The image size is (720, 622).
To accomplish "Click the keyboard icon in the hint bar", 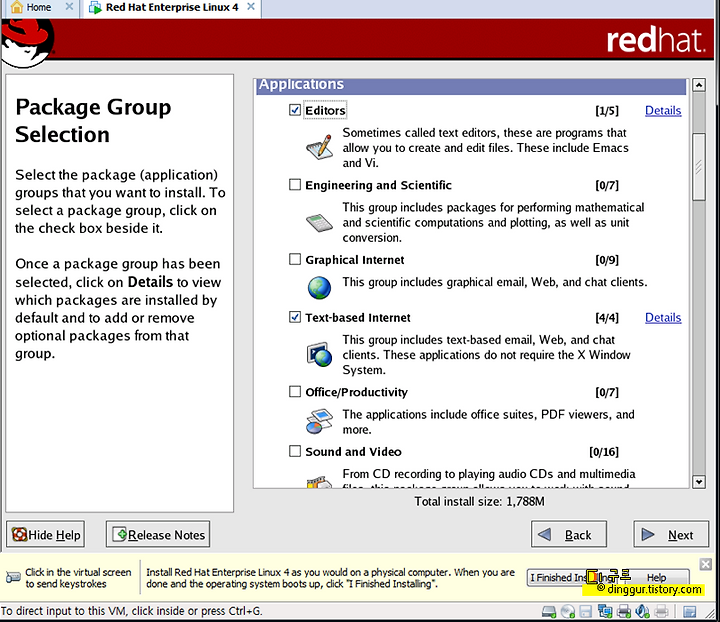I will pyautogui.click(x=13, y=577).
